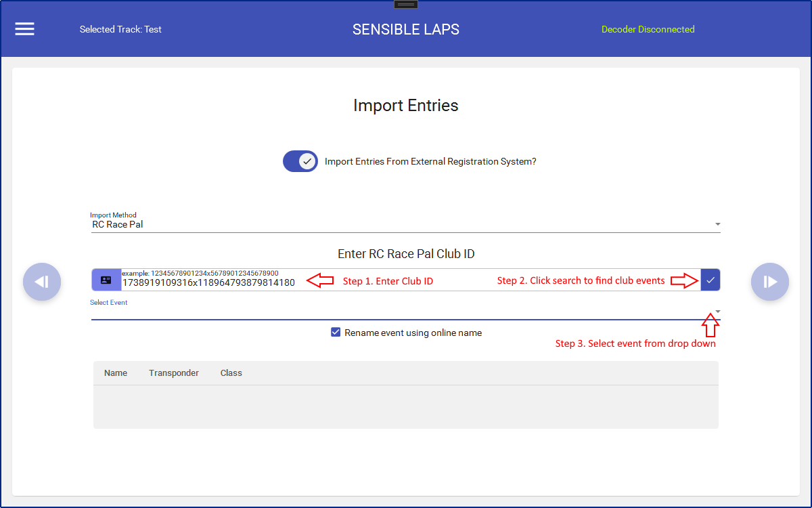
Task: Click into the RC Race Pal Club ID field
Action: [210, 282]
